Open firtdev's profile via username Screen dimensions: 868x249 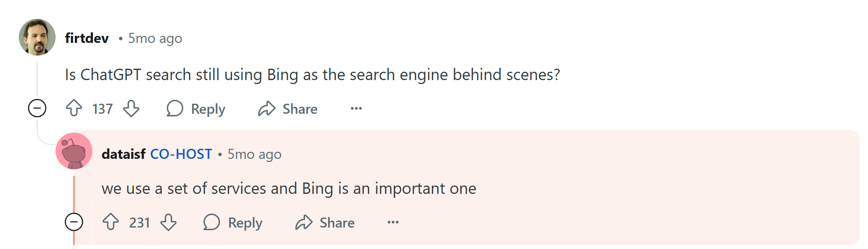click(x=87, y=38)
